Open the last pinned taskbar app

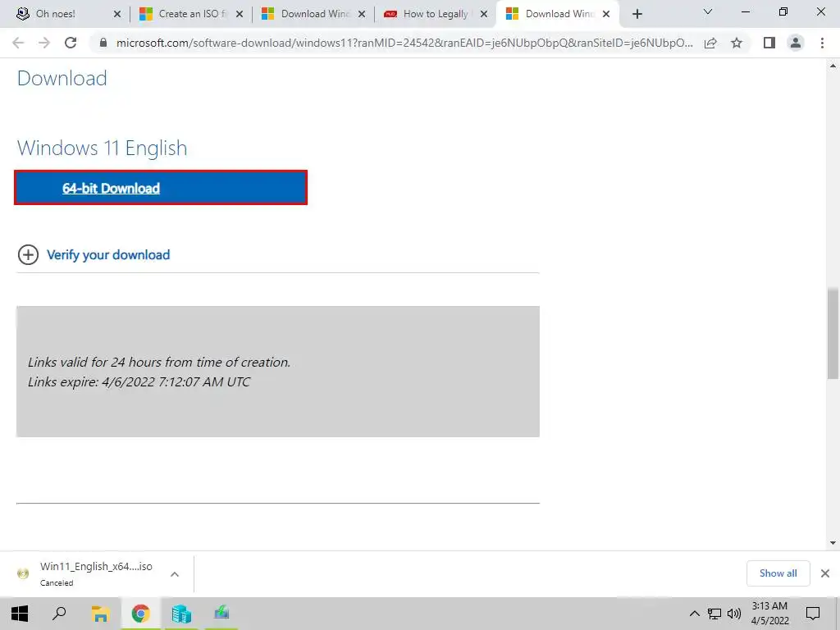tap(221, 614)
